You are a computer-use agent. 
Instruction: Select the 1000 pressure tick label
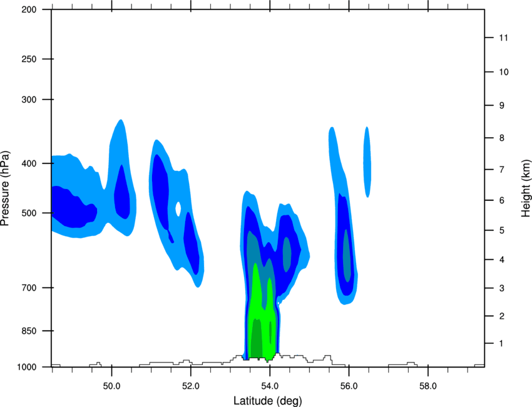26,368
